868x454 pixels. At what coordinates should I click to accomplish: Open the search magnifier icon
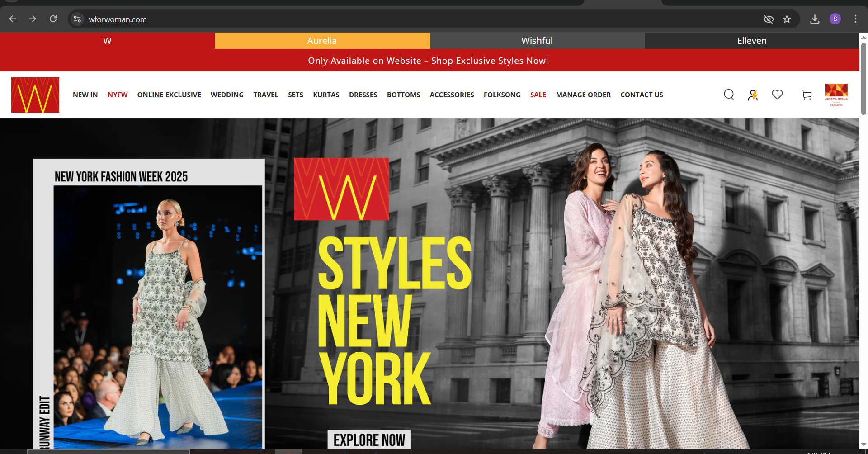click(729, 95)
